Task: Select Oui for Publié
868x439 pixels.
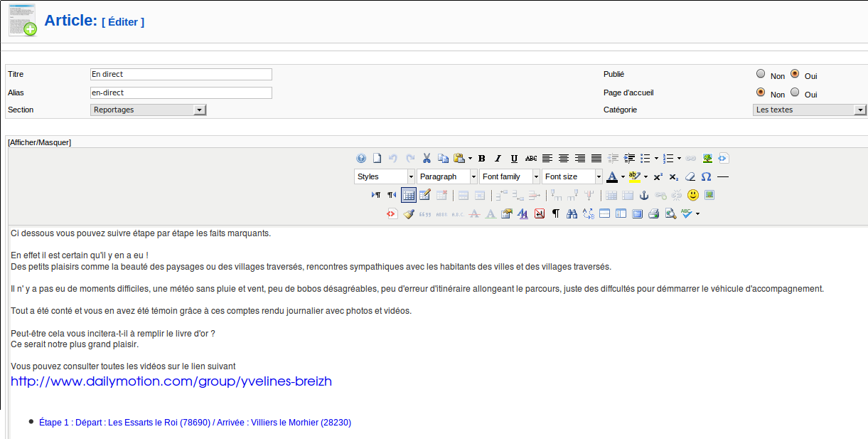Action: pyautogui.click(x=795, y=73)
